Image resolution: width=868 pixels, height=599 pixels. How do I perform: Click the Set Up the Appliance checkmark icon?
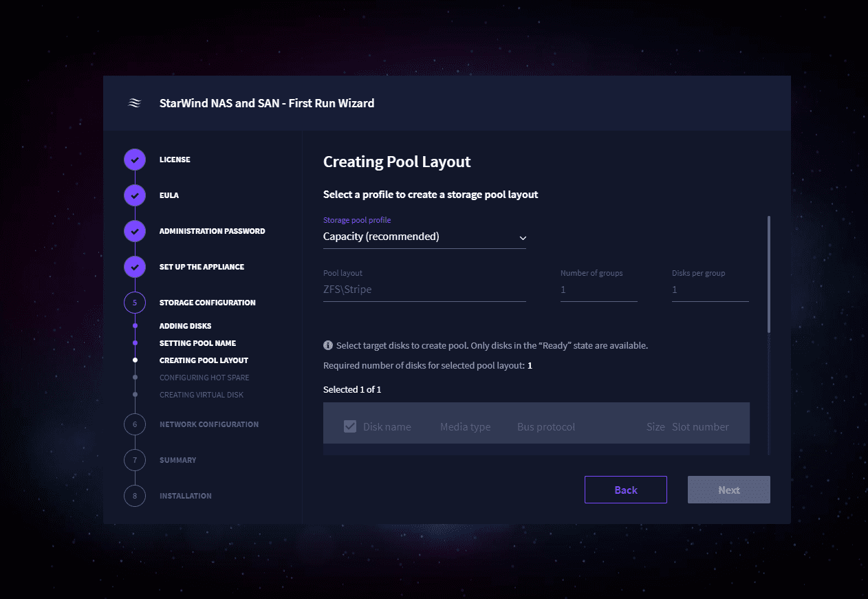pos(135,267)
